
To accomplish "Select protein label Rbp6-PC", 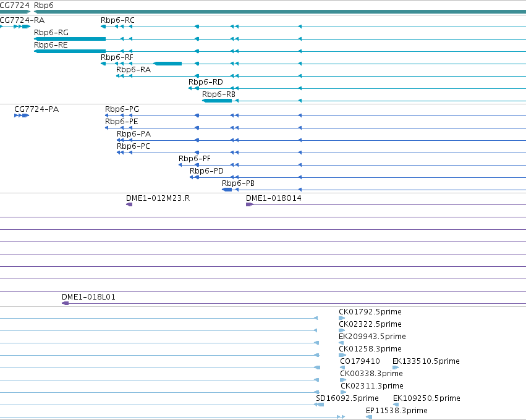I will click(134, 146).
